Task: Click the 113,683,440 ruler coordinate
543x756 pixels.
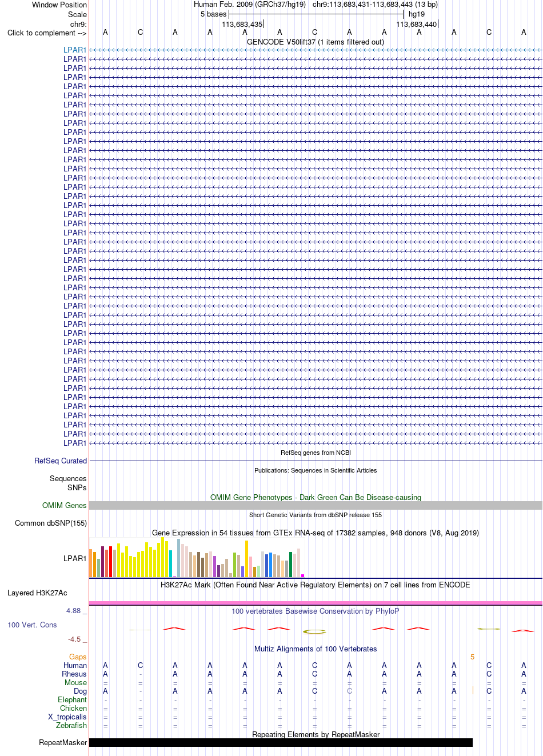Action: click(417, 25)
